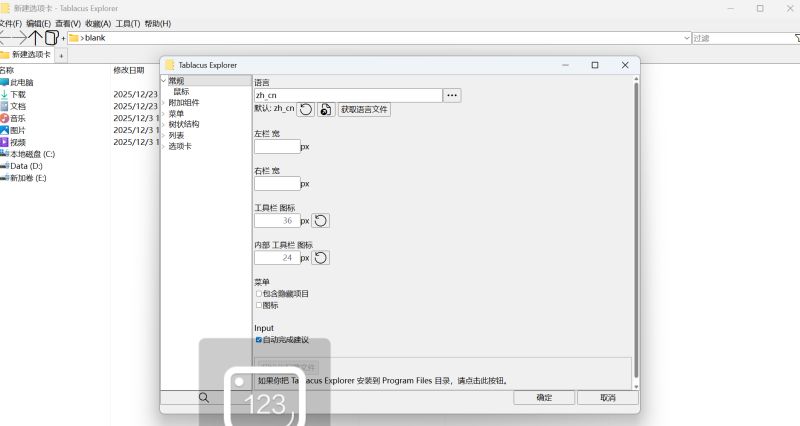This screenshot has height=426, width=800.
Task: Open the 编辑(E) menu
Action: [x=38, y=23]
